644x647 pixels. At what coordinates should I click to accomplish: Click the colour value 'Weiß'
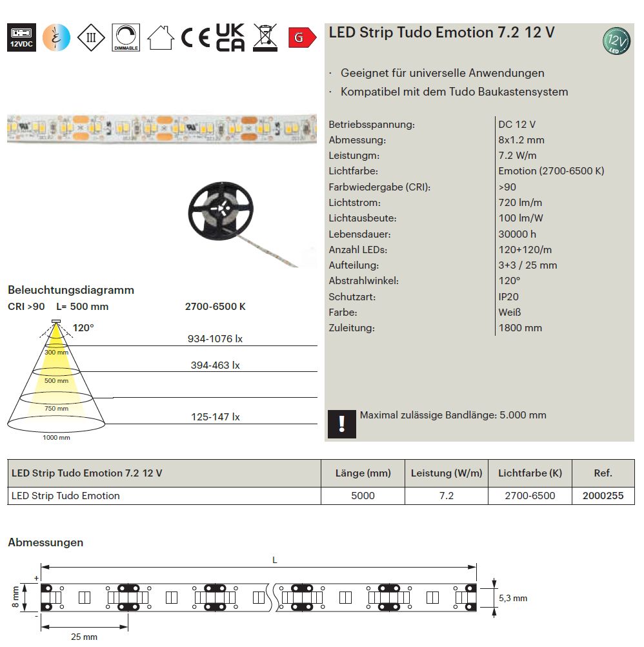coord(510,313)
